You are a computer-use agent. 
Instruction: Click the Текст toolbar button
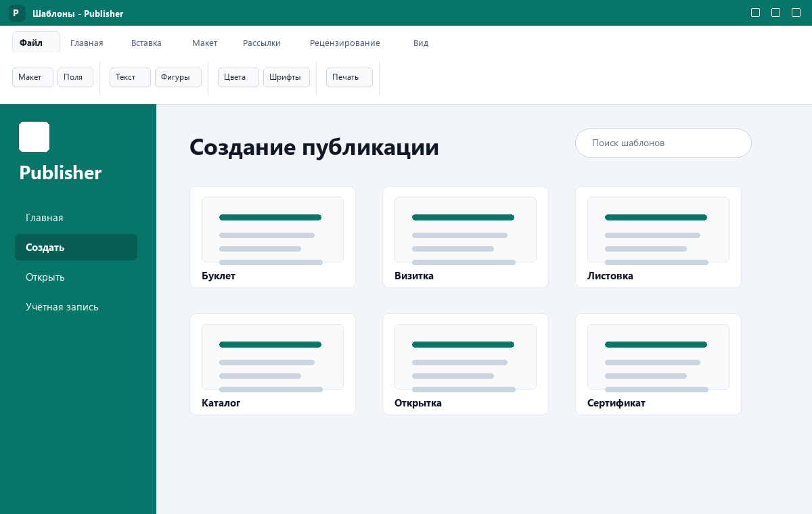click(x=130, y=77)
